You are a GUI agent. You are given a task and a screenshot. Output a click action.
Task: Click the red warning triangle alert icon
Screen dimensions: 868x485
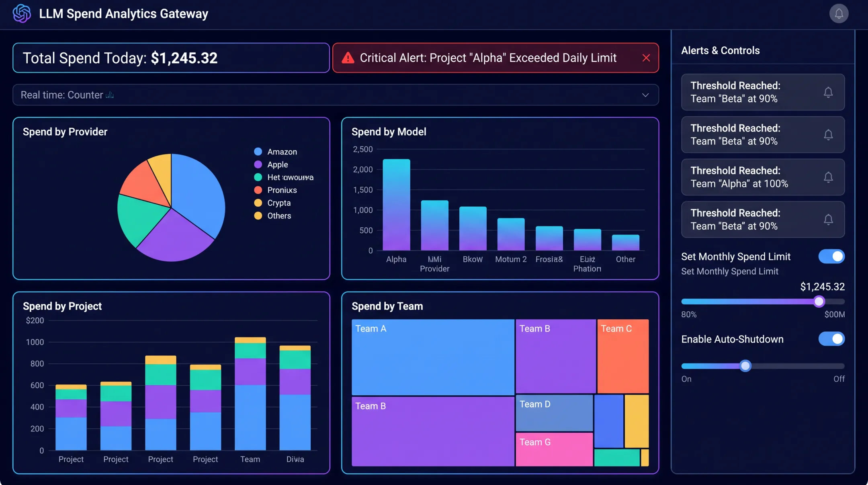pos(348,58)
